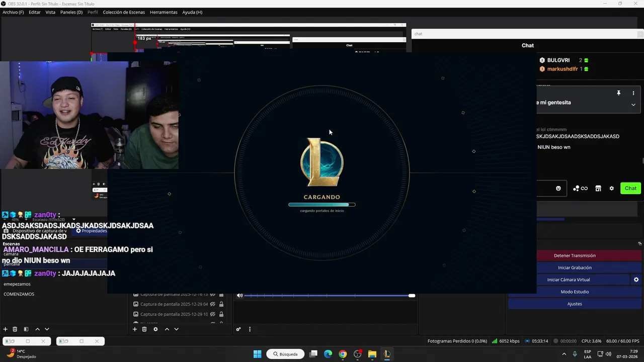The image size is (644, 362).
Task: Open Herramientas menu
Action: [x=164, y=12]
